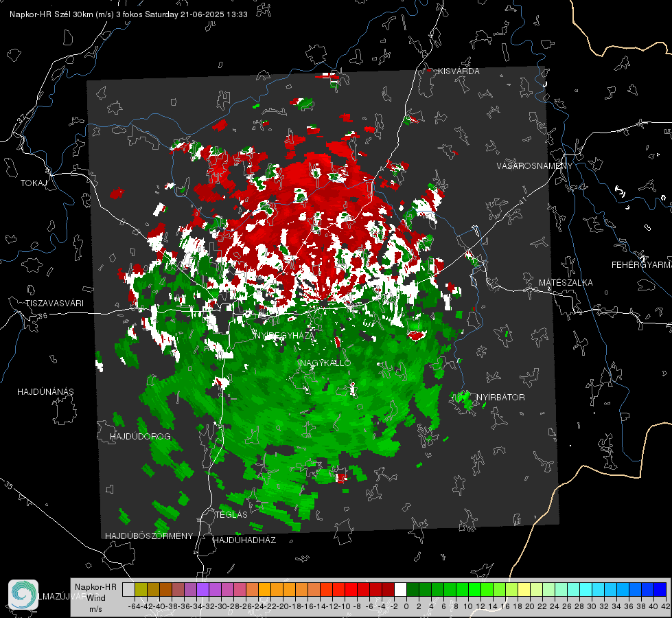Click the swirl weather logo icon
Screen dimensions: 672x618
(x=23, y=595)
